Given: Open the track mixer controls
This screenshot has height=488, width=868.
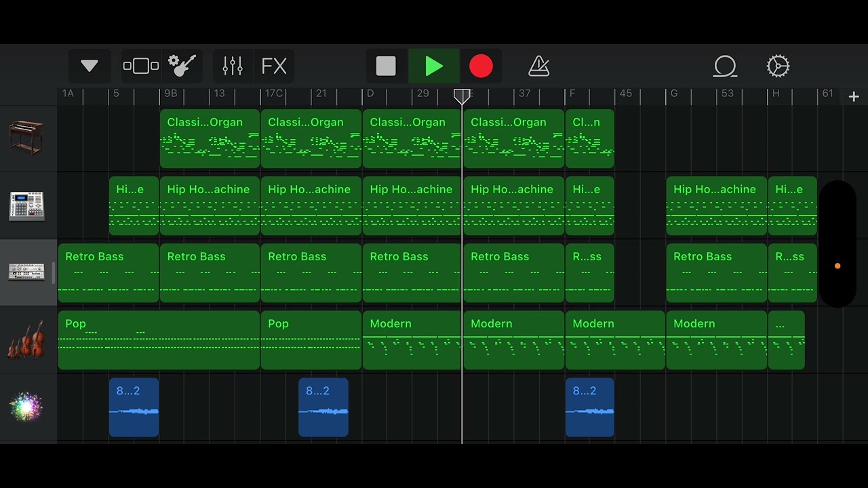Looking at the screenshot, I should click(233, 66).
